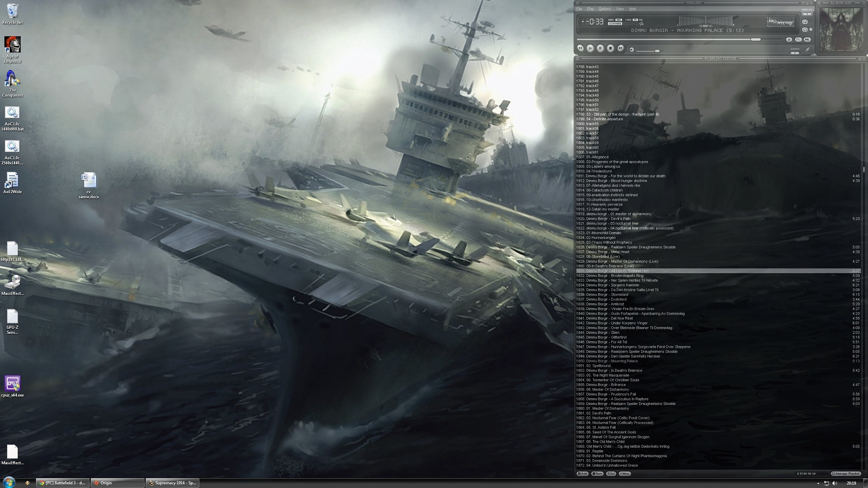
Task: Open the Options menu in Winamp
Action: coord(604,9)
